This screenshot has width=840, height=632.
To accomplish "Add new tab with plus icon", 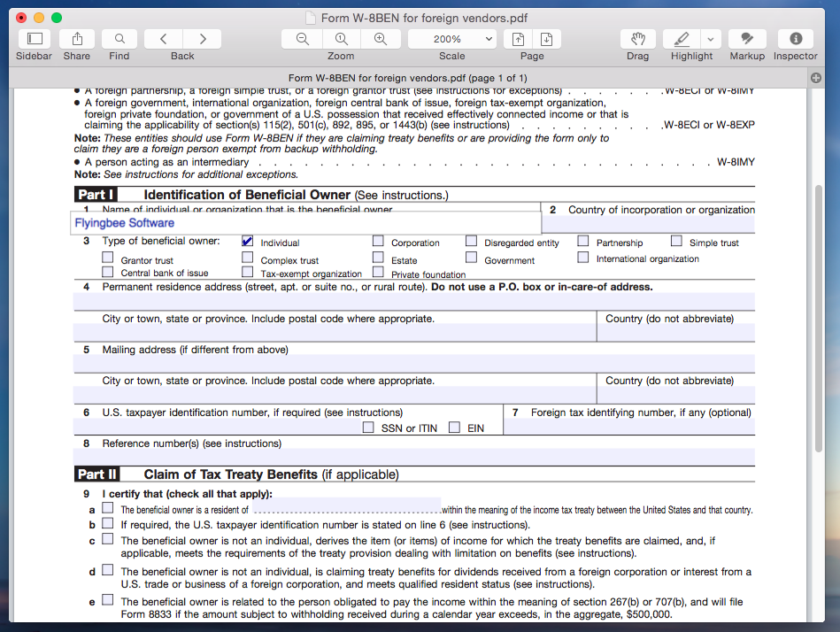I will [816, 78].
